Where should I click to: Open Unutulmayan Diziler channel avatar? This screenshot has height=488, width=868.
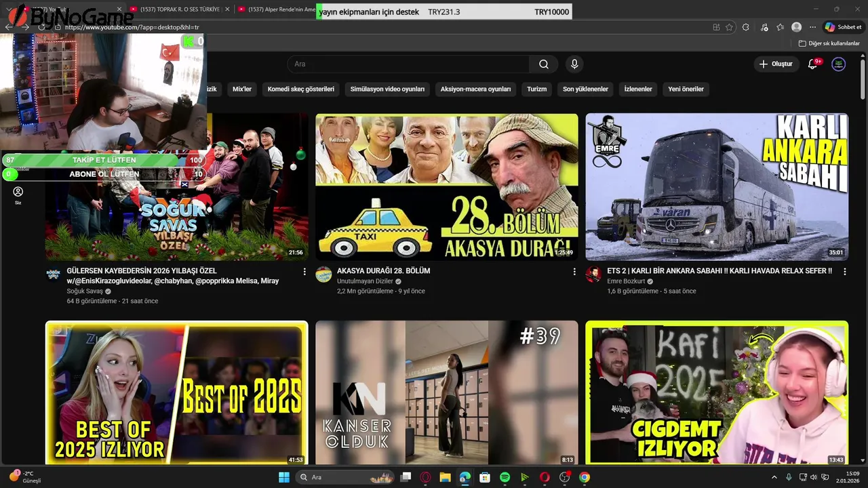[x=324, y=274]
